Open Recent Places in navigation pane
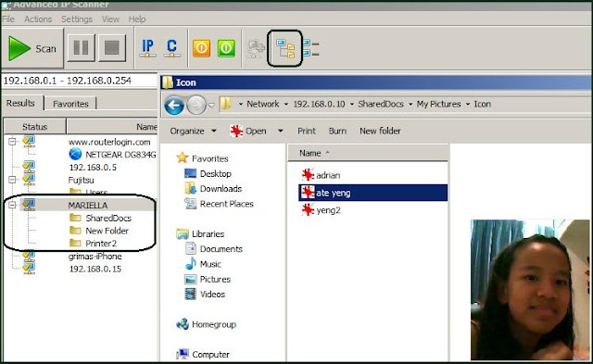Viewport: 593px width, 364px height. pyautogui.click(x=219, y=204)
